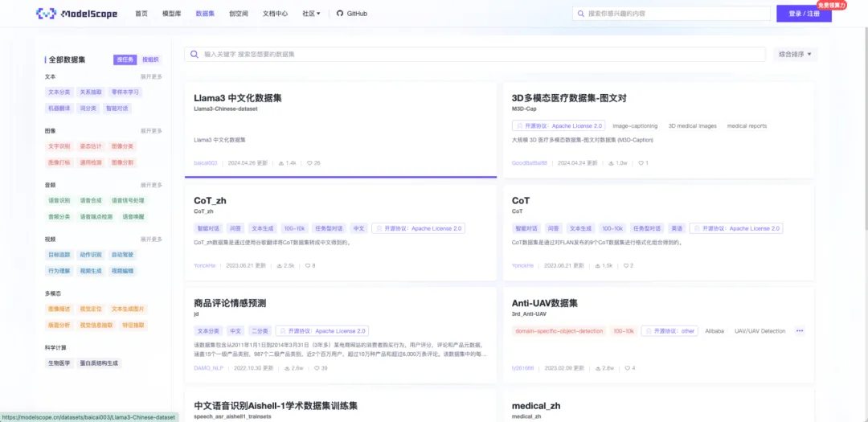Open the 综合排序 sort dropdown

(795, 55)
